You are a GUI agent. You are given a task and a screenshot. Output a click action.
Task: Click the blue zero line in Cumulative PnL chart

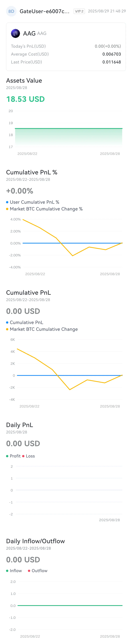[x=70, y=375]
